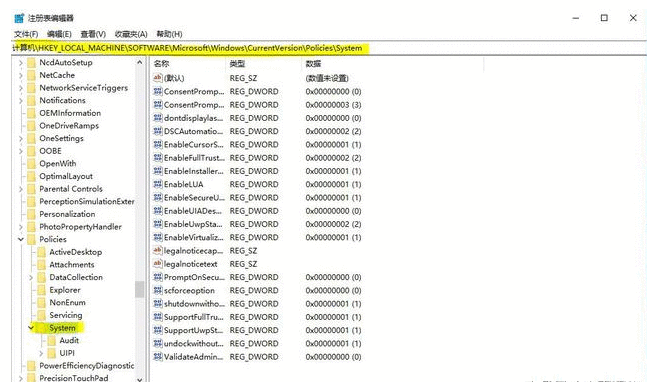This screenshot has width=647, height=382.
Task: Click the EnableSecureU... DWORD icon
Action: 157,197
